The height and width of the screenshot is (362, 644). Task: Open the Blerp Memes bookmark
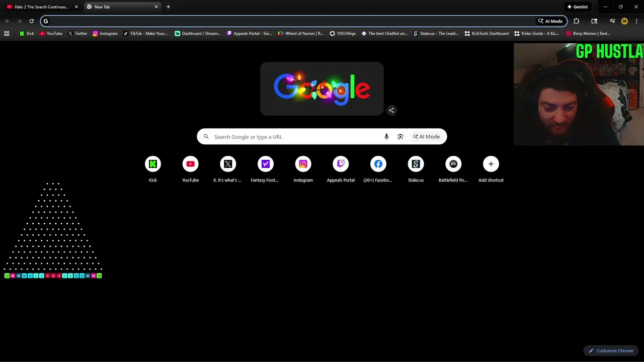(588, 34)
